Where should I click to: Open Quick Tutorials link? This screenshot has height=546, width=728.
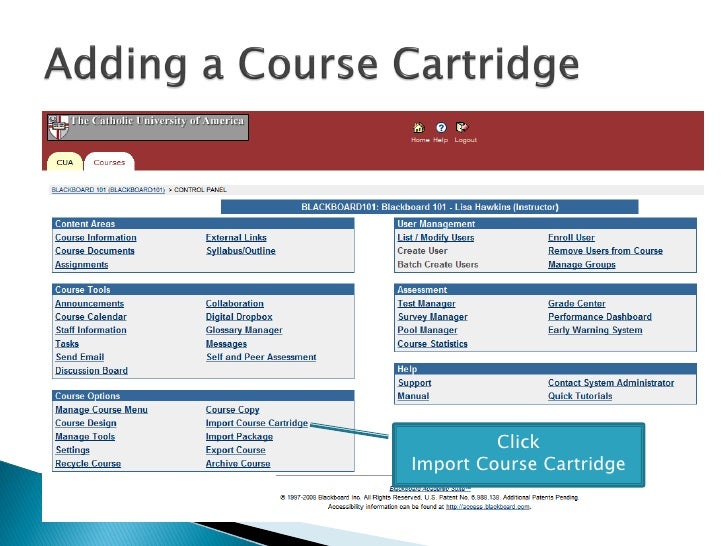click(x=580, y=396)
